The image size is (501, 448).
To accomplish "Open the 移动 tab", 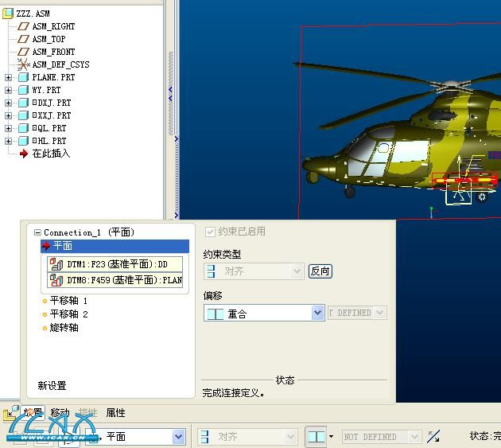I will [x=60, y=413].
